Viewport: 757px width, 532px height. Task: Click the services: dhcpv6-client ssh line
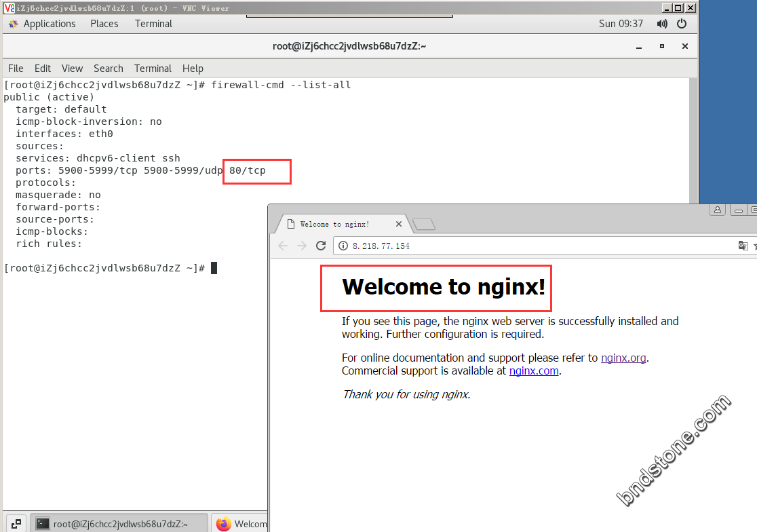[x=98, y=158]
